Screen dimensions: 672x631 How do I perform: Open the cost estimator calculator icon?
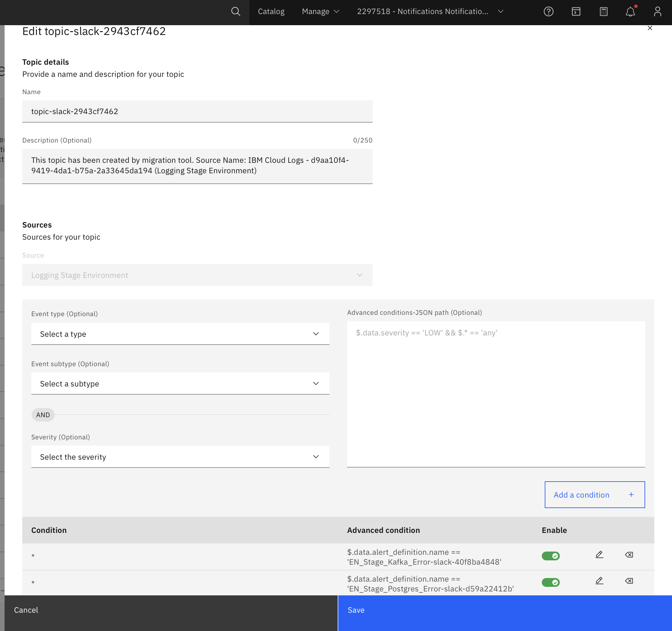coord(603,11)
